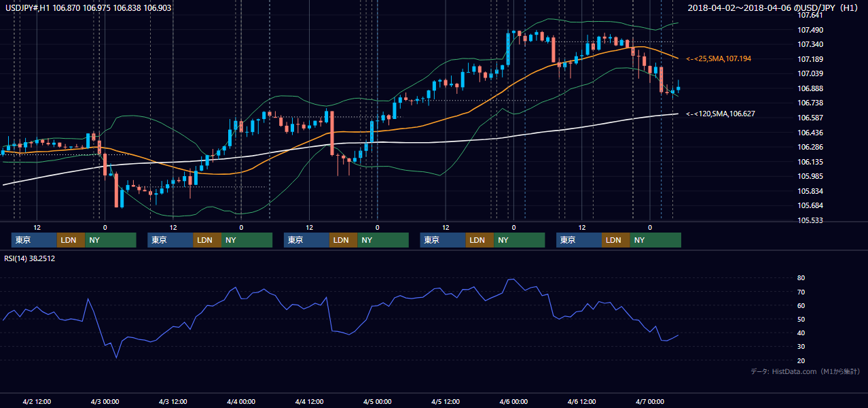Screen dimensions: 868x408
Task: Click RSI scale value 30
Action: pyautogui.click(x=801, y=347)
